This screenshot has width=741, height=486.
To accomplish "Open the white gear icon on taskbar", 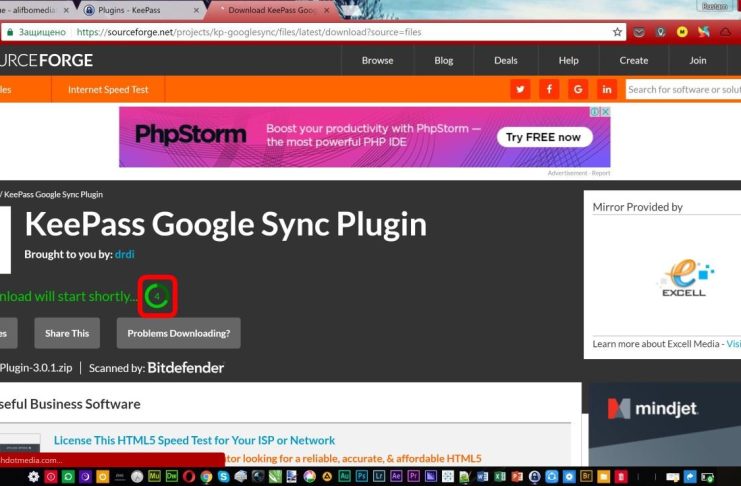I will click(34, 477).
